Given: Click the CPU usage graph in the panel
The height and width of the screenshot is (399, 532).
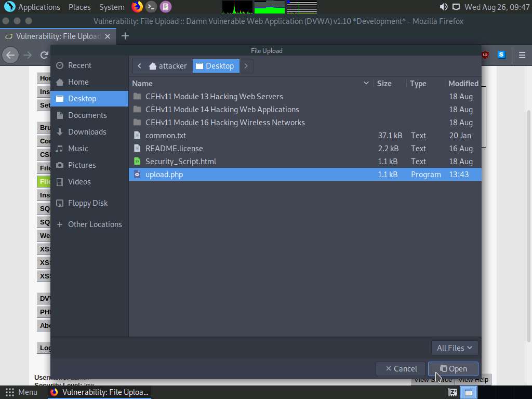Looking at the screenshot, I should click(236, 7).
